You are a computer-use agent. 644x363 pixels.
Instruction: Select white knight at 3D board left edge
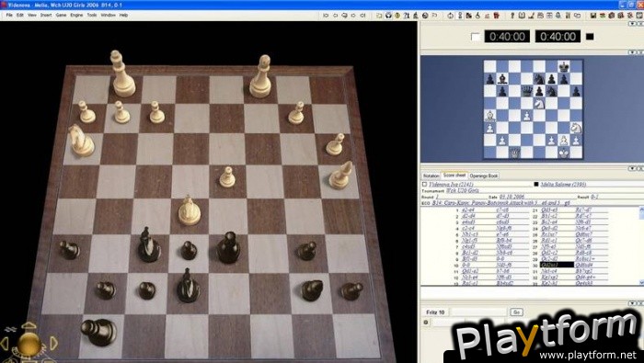[x=81, y=141]
